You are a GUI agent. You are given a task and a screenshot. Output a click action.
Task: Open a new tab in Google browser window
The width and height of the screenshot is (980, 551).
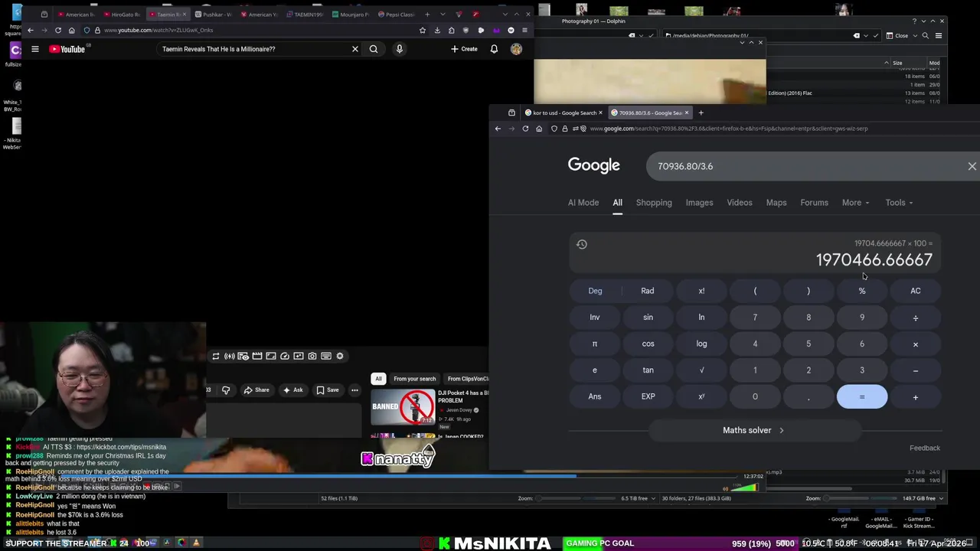(701, 112)
